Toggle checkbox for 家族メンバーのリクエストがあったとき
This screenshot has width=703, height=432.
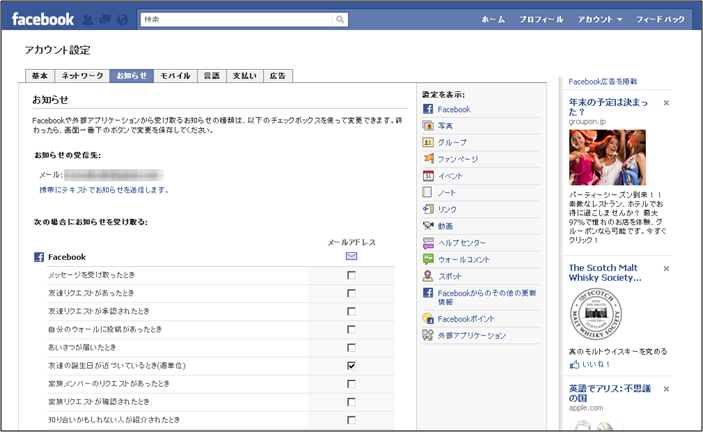(x=352, y=384)
